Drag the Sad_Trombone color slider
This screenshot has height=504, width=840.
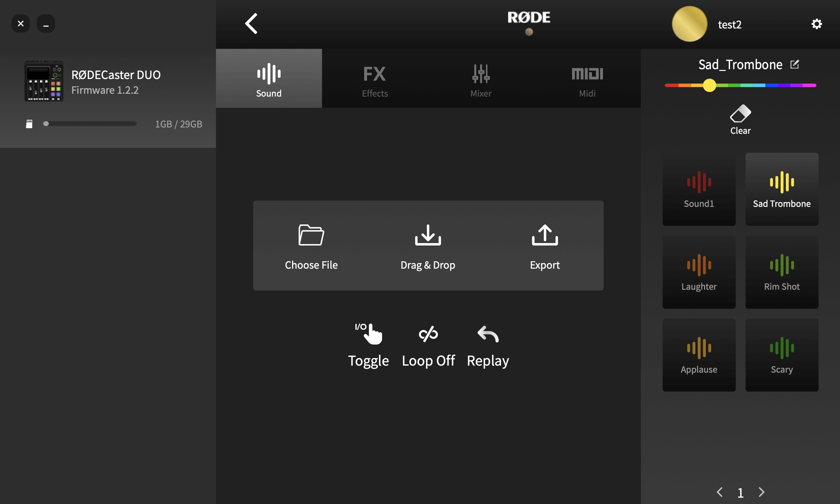click(710, 85)
